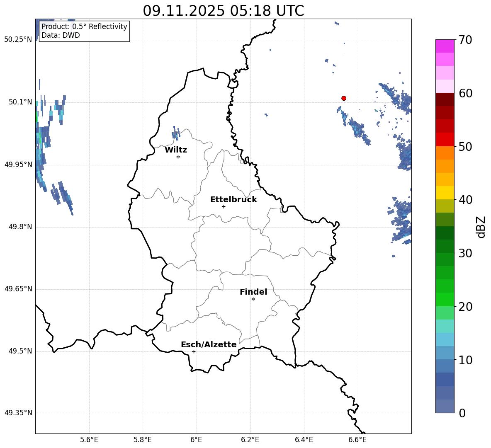Click the colorbar tick label 70
491x448 pixels.
465,40
